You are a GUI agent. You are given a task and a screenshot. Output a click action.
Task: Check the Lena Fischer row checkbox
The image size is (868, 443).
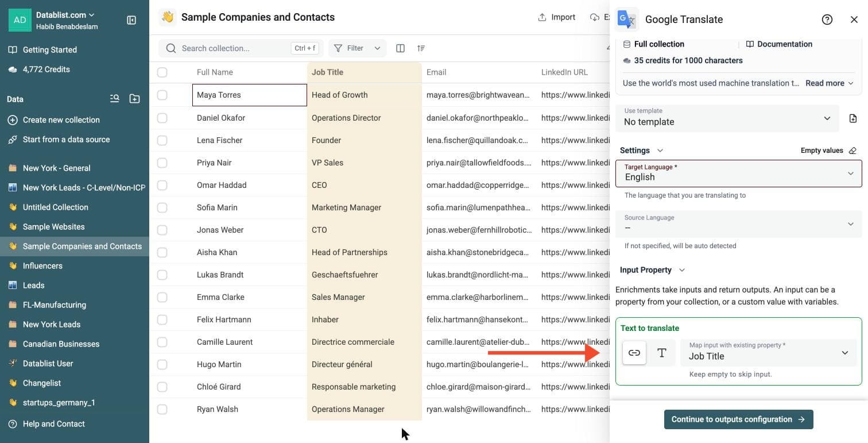pos(162,140)
